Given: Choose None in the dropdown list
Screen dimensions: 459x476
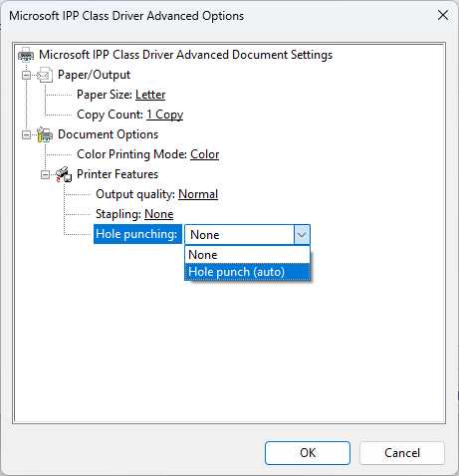Looking at the screenshot, I should 247,255.
